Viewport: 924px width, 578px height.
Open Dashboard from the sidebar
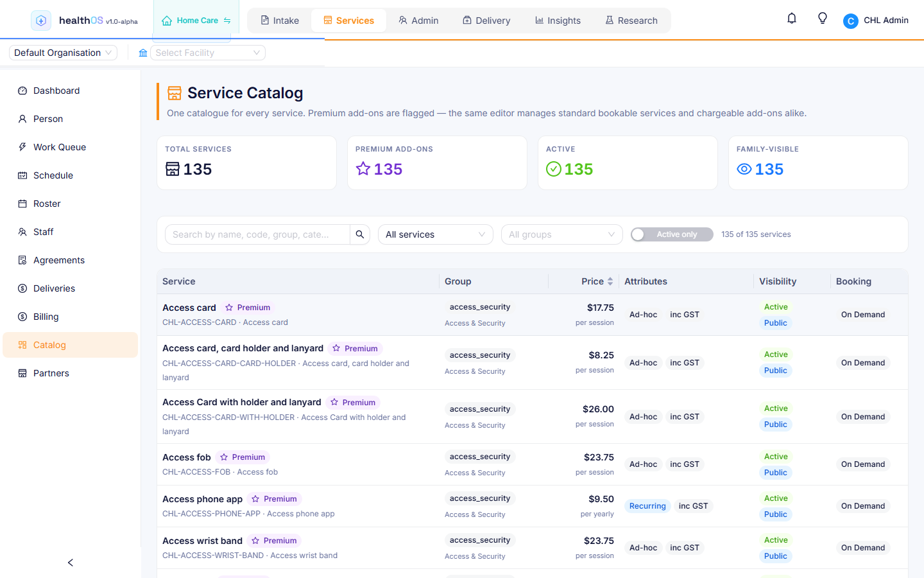[x=71, y=91]
